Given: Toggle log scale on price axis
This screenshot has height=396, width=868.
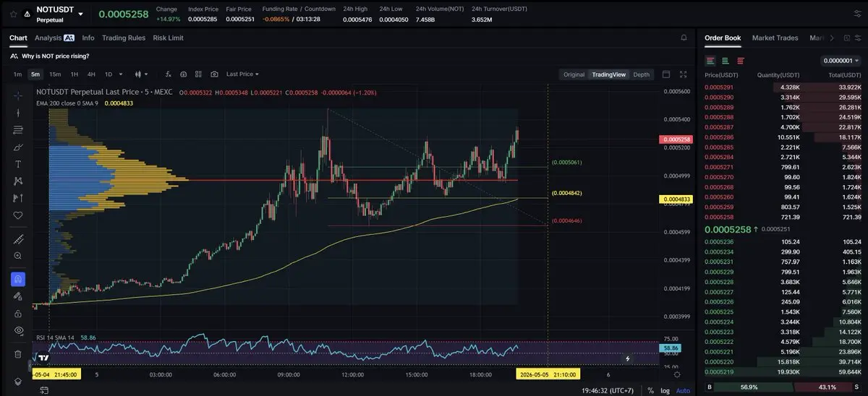Looking at the screenshot, I should 665,390.
